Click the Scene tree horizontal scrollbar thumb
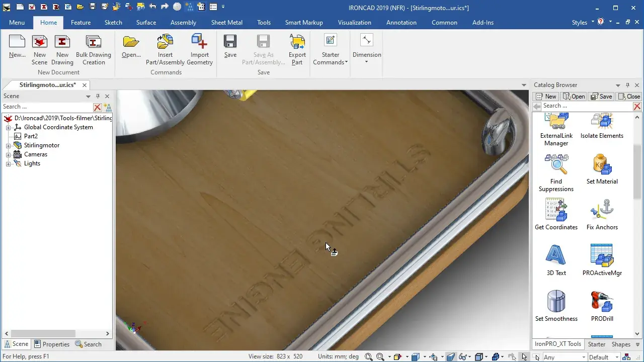This screenshot has width=644, height=362. tap(43, 333)
